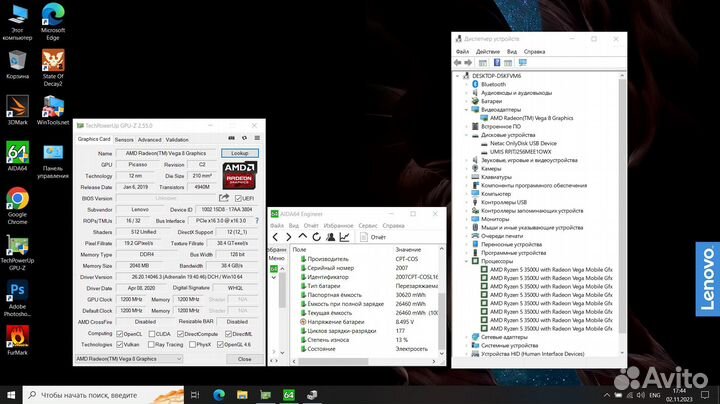Toggle the PhysX checkbox
The width and height of the screenshot is (720, 404).
coord(193,344)
